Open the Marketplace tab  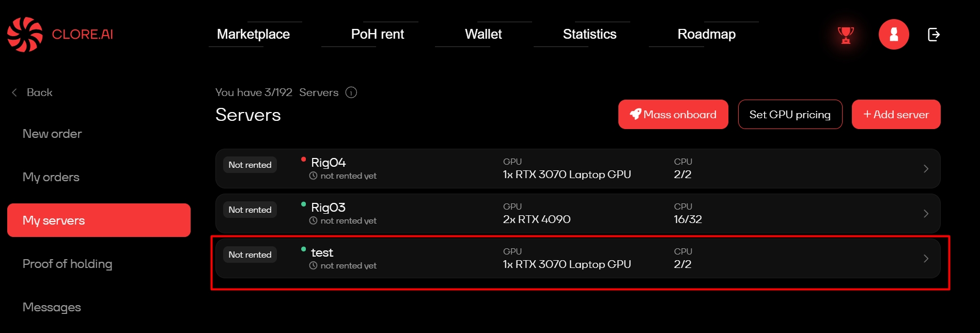pyautogui.click(x=253, y=34)
